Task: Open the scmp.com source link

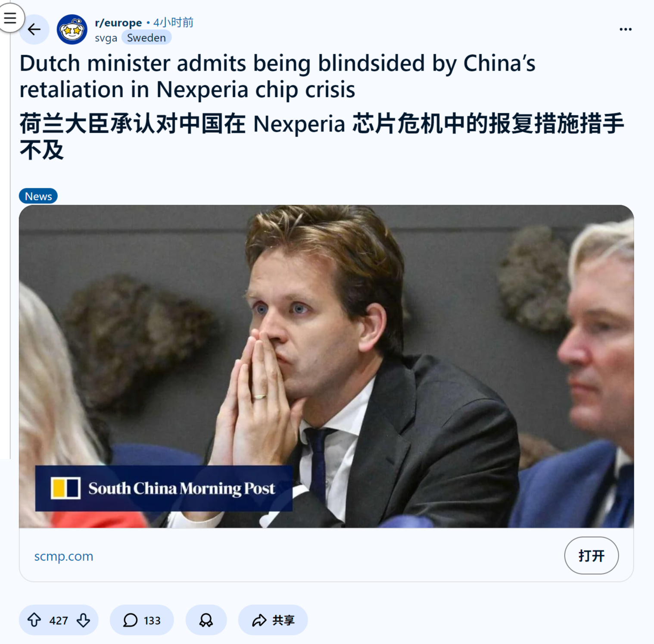Action: pyautogui.click(x=64, y=556)
